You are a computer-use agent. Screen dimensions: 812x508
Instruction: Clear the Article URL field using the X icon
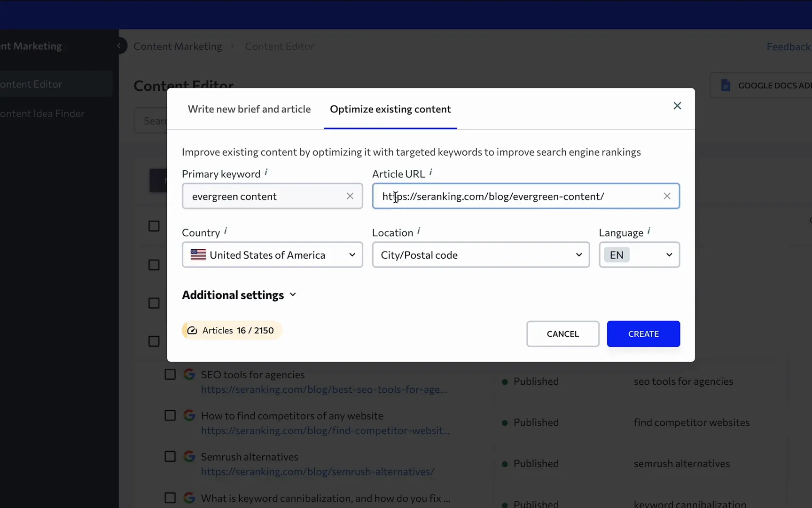[x=667, y=196]
